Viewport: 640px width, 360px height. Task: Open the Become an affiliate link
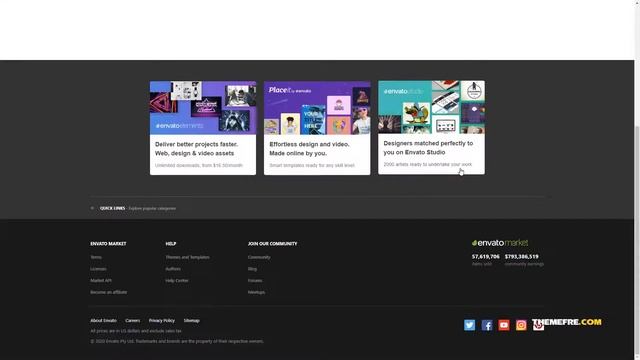pyautogui.click(x=109, y=292)
